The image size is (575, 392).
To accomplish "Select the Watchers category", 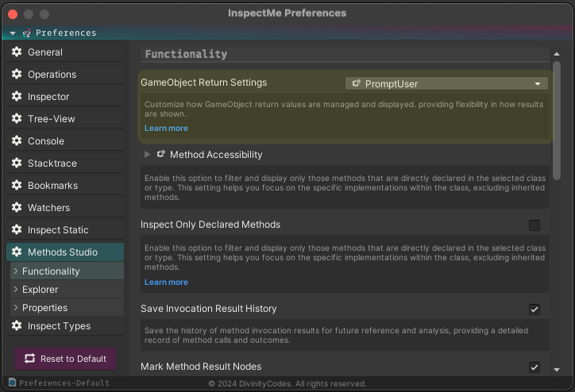I will (65, 208).
